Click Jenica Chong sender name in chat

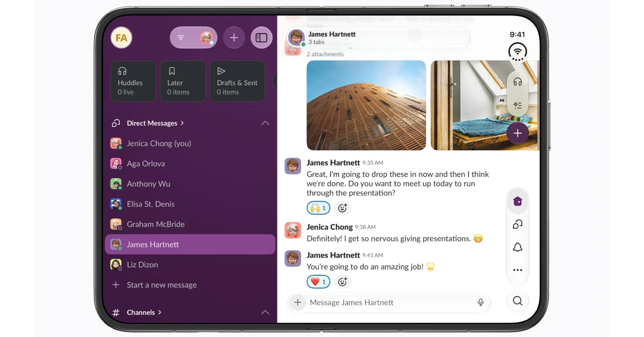point(330,227)
